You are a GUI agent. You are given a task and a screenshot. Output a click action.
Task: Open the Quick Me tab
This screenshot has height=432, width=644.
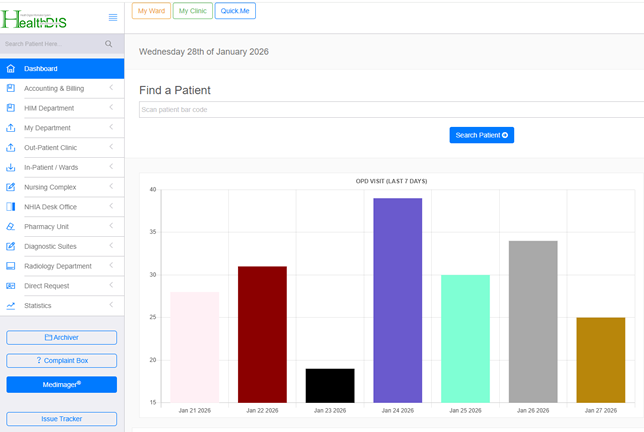235,11
